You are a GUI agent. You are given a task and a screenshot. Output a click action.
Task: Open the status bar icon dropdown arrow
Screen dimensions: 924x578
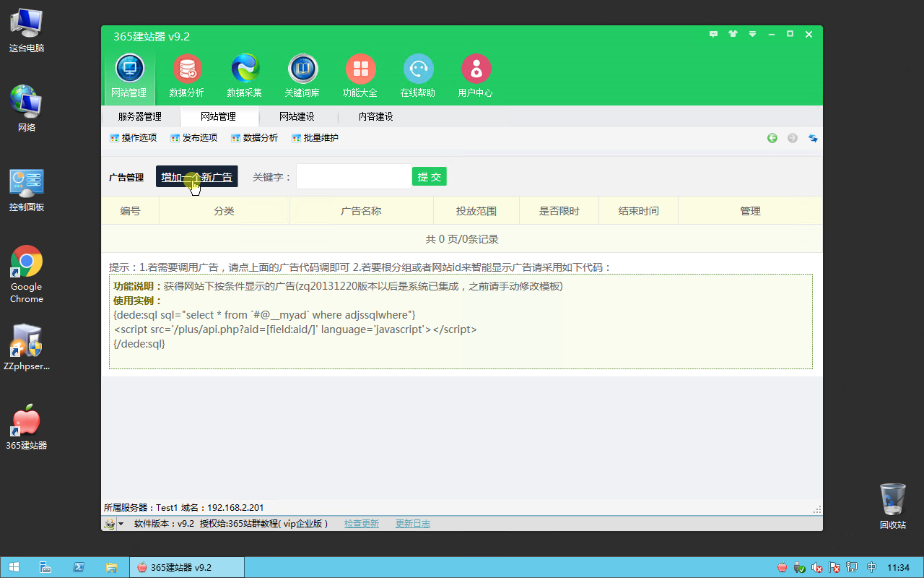(121, 525)
